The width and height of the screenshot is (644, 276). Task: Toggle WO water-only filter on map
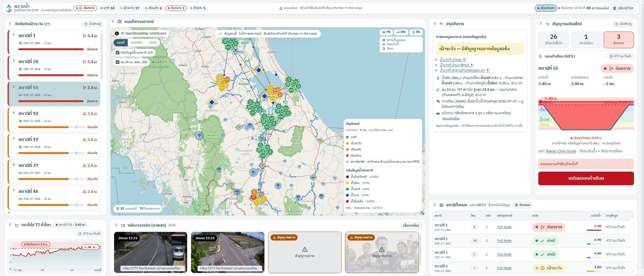coord(401,32)
